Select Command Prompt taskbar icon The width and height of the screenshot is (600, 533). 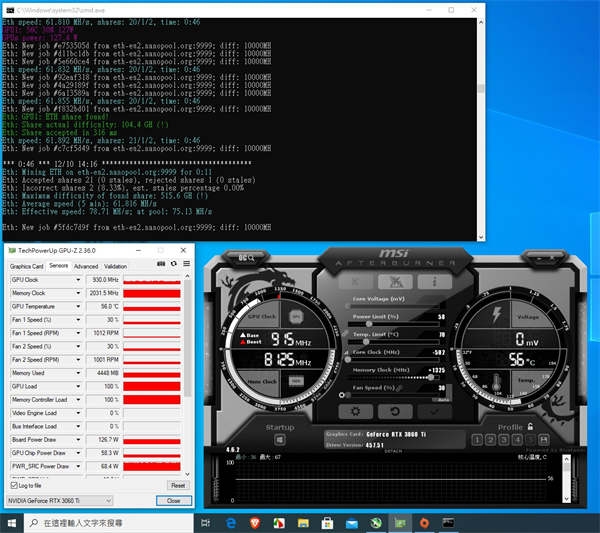(448, 523)
